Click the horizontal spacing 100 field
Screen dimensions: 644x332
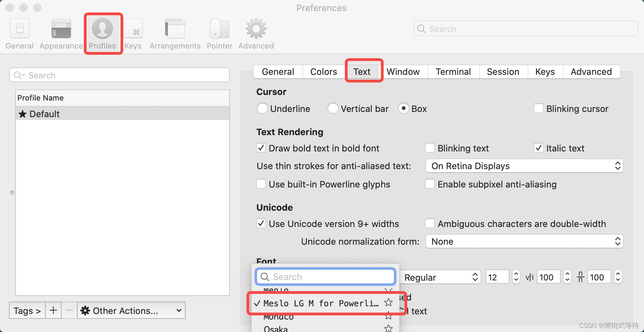[548, 277]
